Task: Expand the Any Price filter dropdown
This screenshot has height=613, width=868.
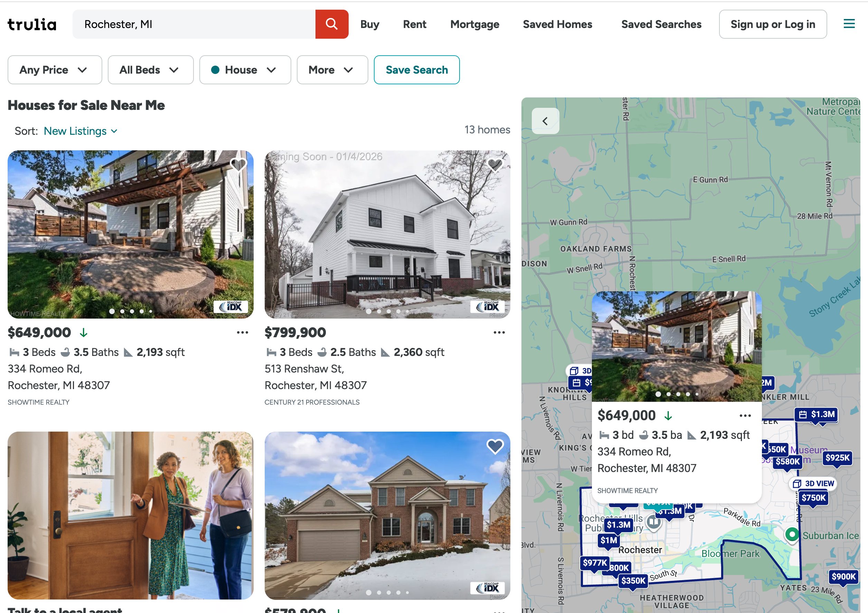Action: (x=55, y=70)
